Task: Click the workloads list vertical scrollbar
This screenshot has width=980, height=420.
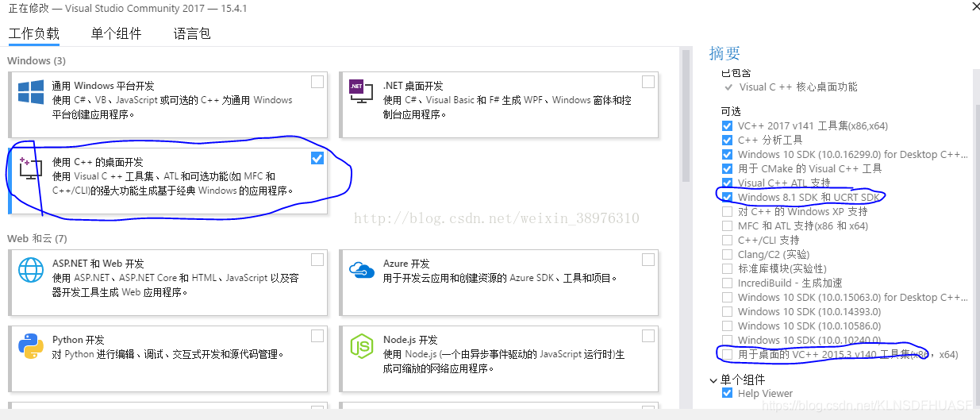Action: tap(686, 115)
